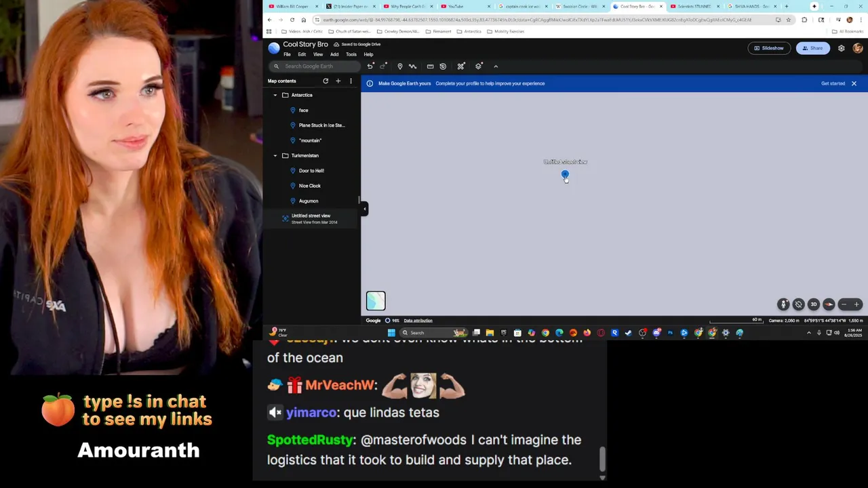The width and height of the screenshot is (868, 488).
Task: Open the View menu
Action: pos(318,54)
